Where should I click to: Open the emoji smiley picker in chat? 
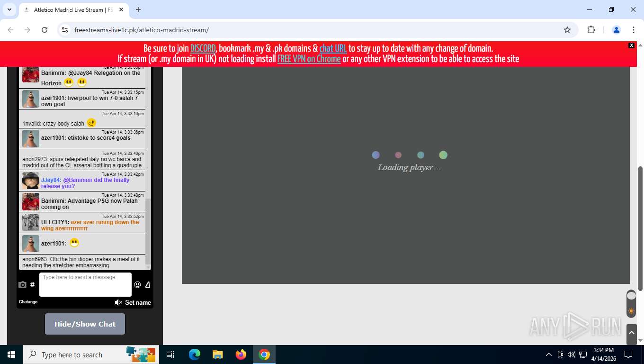[x=137, y=285]
